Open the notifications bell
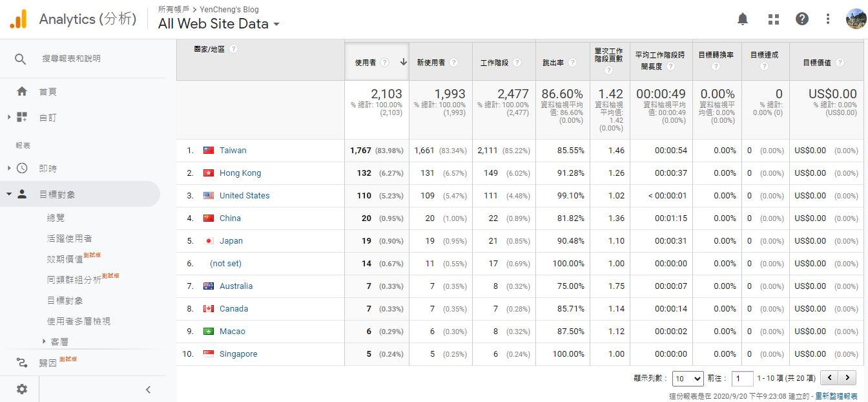This screenshot has height=402, width=868. tap(742, 19)
